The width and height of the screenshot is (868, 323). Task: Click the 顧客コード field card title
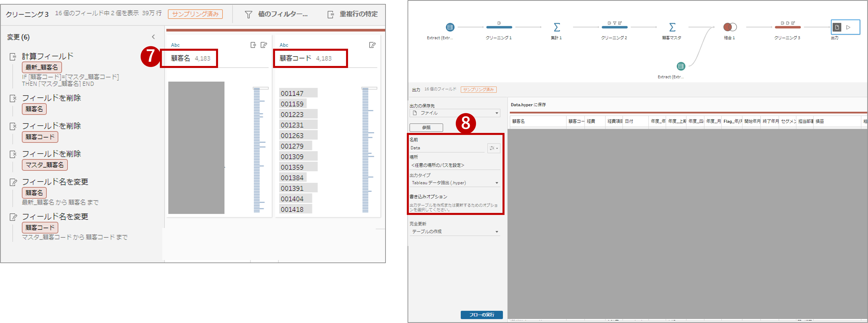[295, 58]
